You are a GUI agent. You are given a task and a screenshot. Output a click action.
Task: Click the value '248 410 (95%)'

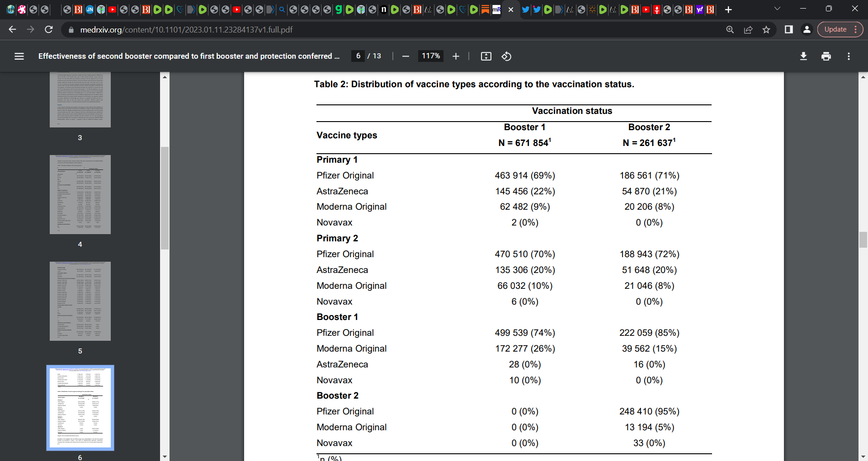coord(649,411)
